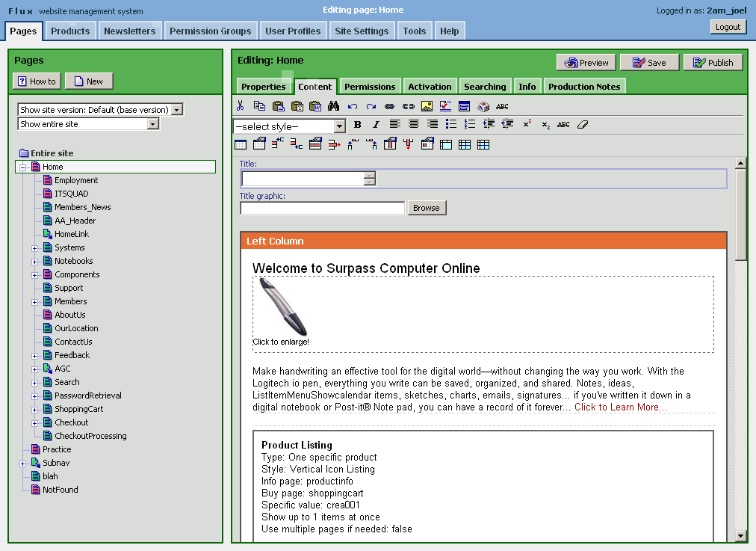Click the Save button
Image resolution: width=756 pixels, height=551 pixels.
(649, 63)
